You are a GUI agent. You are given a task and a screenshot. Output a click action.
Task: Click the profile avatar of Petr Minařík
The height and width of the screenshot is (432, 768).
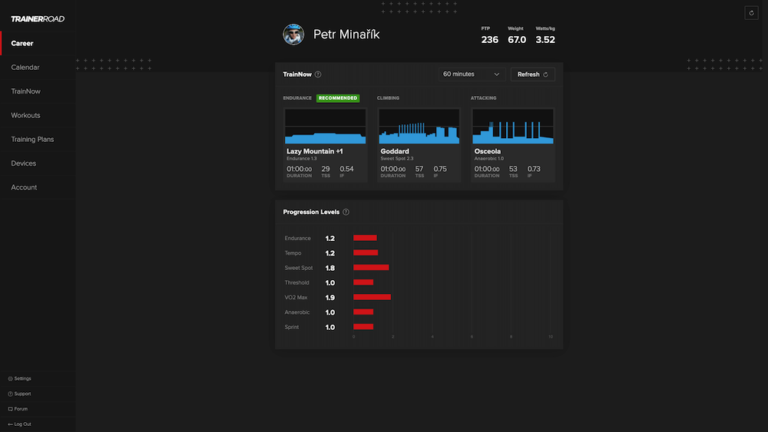coord(293,35)
